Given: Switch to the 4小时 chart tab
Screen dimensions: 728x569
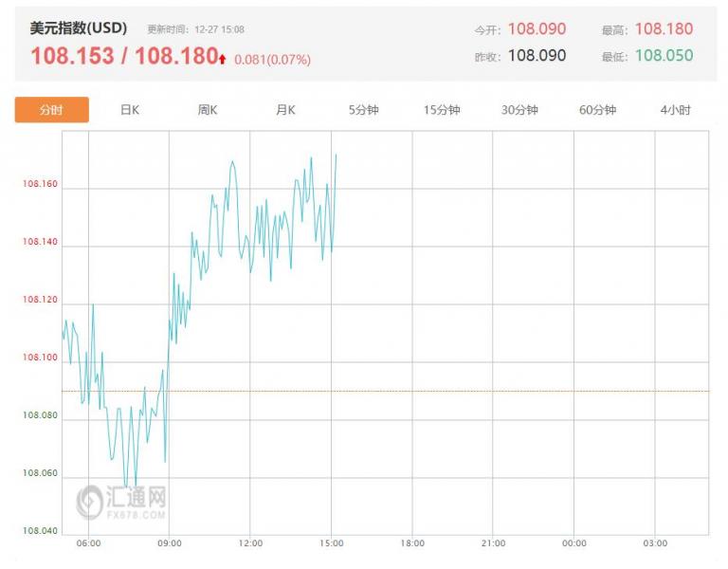Looking at the screenshot, I should pos(675,110).
